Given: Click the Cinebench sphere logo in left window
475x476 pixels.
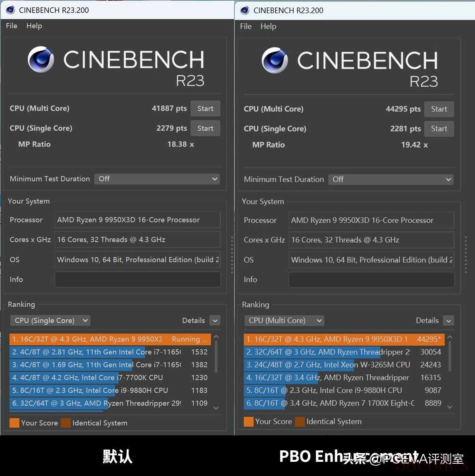Looking at the screenshot, I should pos(41,59).
